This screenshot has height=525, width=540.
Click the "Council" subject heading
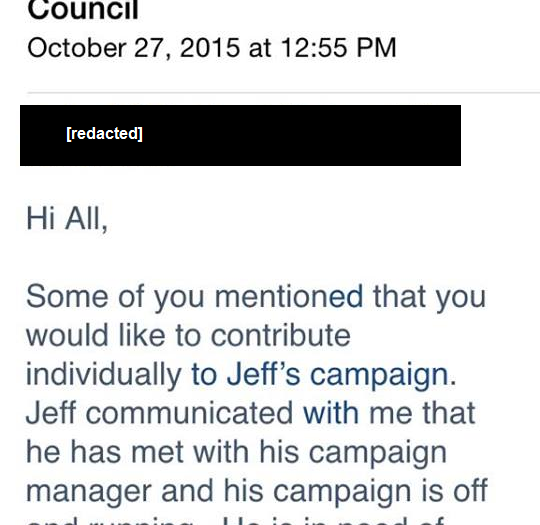[83, 10]
